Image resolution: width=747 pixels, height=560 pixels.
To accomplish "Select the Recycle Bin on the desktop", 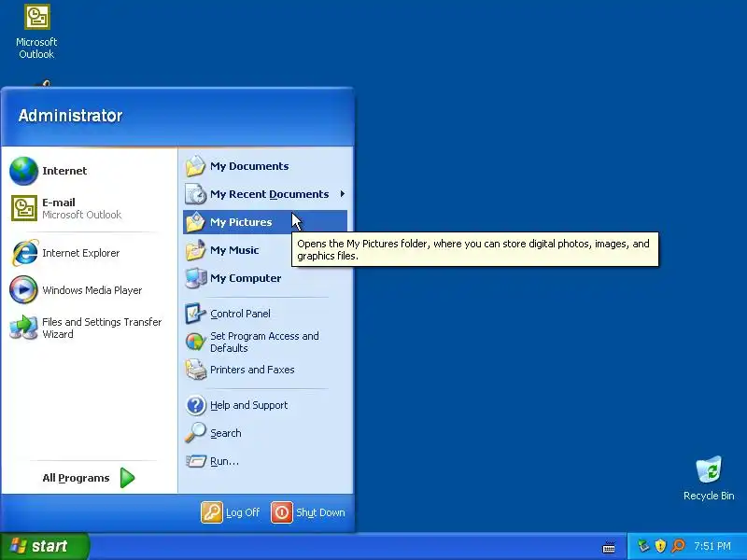I will (709, 478).
